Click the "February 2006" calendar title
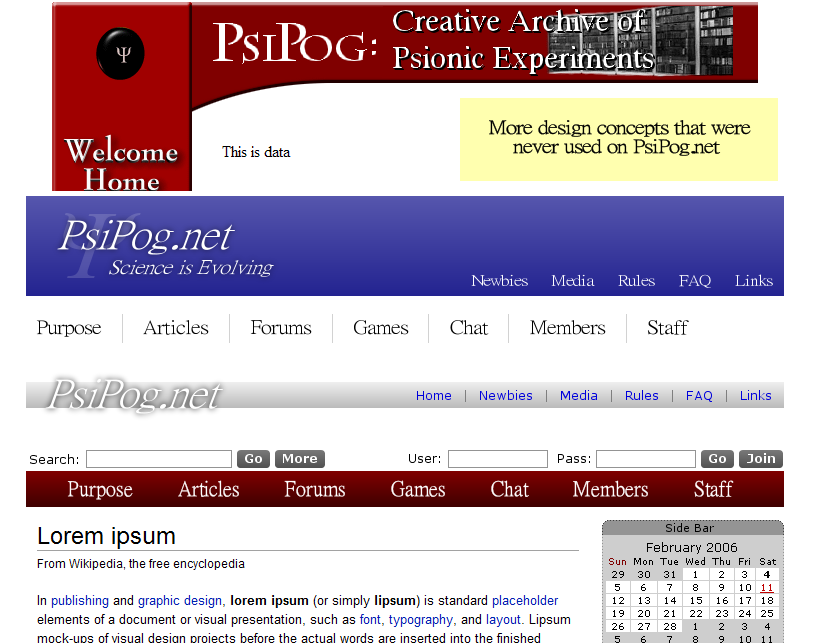815x643 pixels. pos(692,547)
